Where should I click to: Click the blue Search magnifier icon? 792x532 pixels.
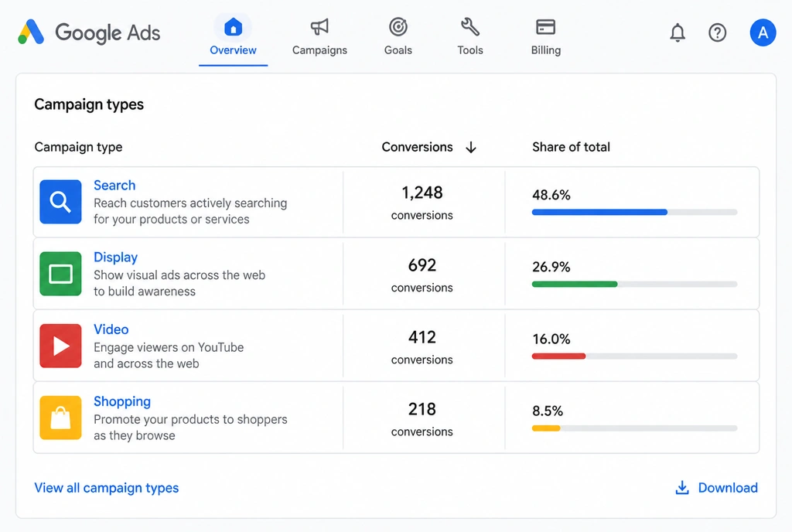point(60,202)
